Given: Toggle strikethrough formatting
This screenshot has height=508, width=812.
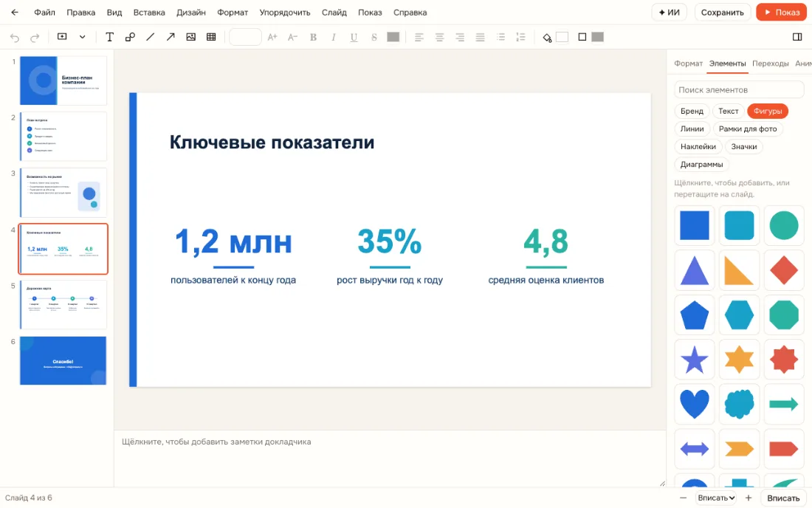Looking at the screenshot, I should pyautogui.click(x=374, y=37).
